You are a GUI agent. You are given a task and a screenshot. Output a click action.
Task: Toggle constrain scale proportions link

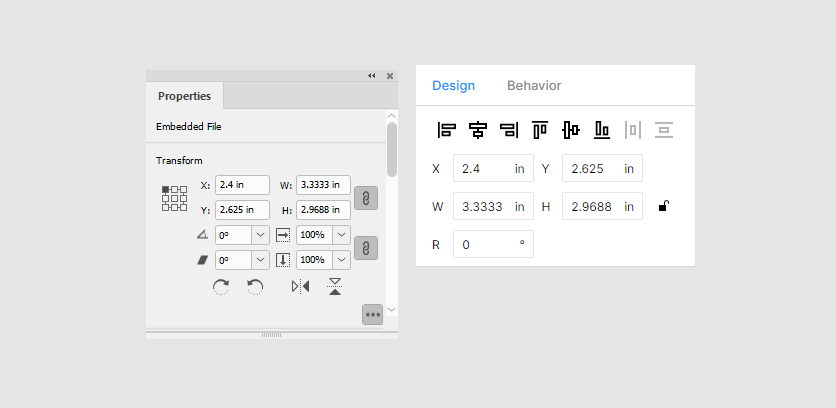(366, 248)
